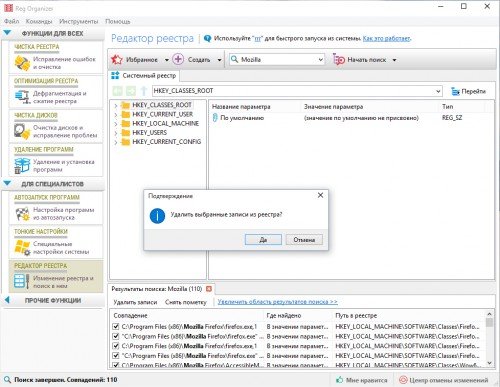Click the uninstall programs box icon
Screen dimensions: 500x387
tap(22, 165)
